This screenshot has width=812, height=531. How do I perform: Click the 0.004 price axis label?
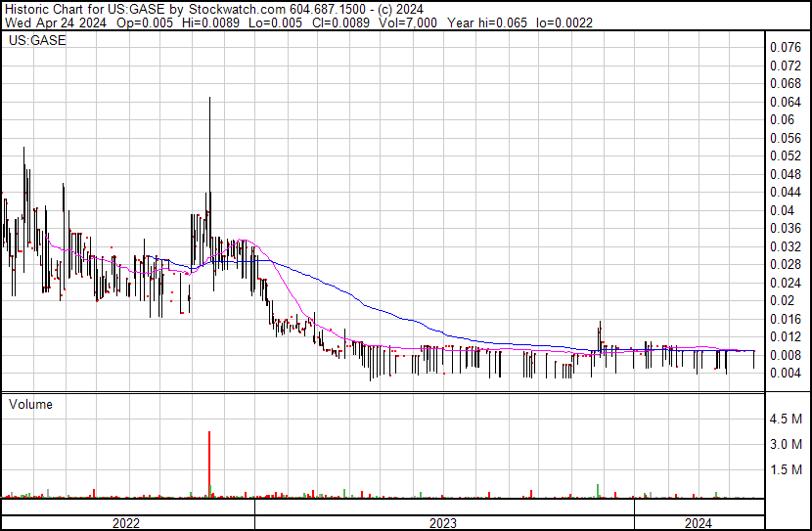[786, 374]
